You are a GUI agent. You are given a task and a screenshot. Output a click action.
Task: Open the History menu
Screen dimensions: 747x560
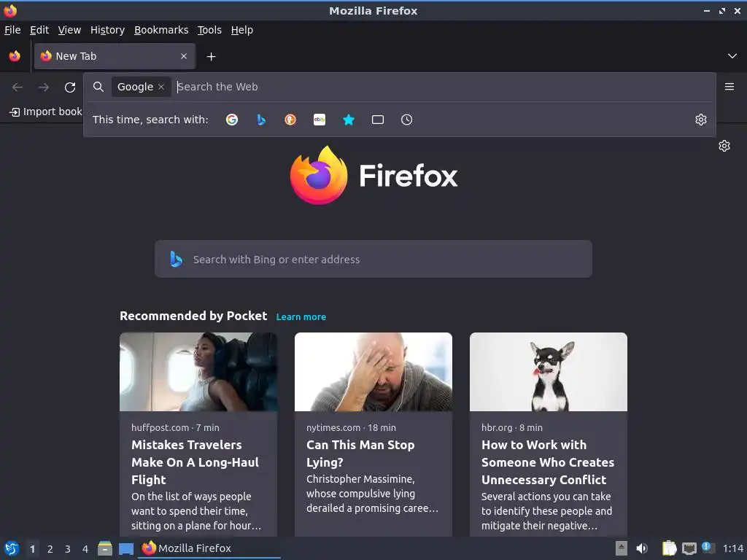click(x=108, y=30)
